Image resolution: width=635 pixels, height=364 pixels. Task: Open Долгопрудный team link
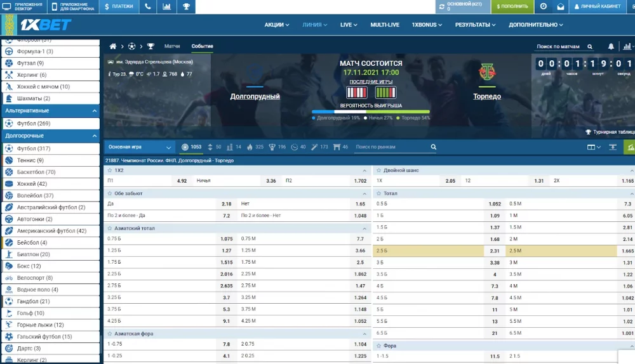point(255,96)
